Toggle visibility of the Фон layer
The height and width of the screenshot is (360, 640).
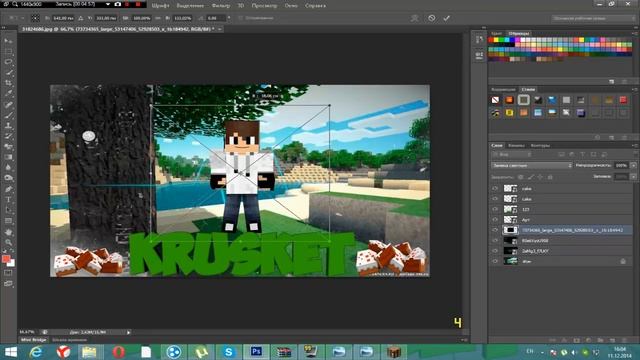point(495,261)
